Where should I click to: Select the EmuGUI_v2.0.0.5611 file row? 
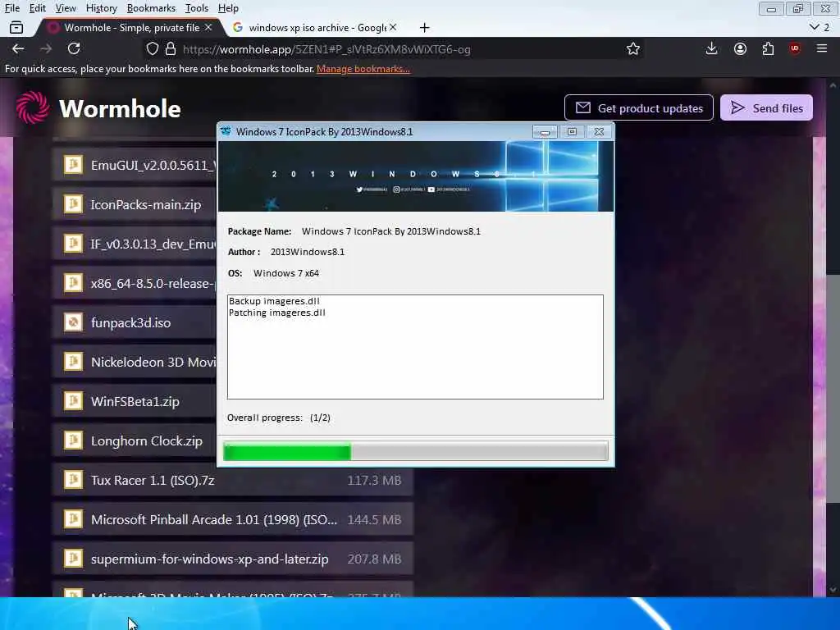point(135,165)
